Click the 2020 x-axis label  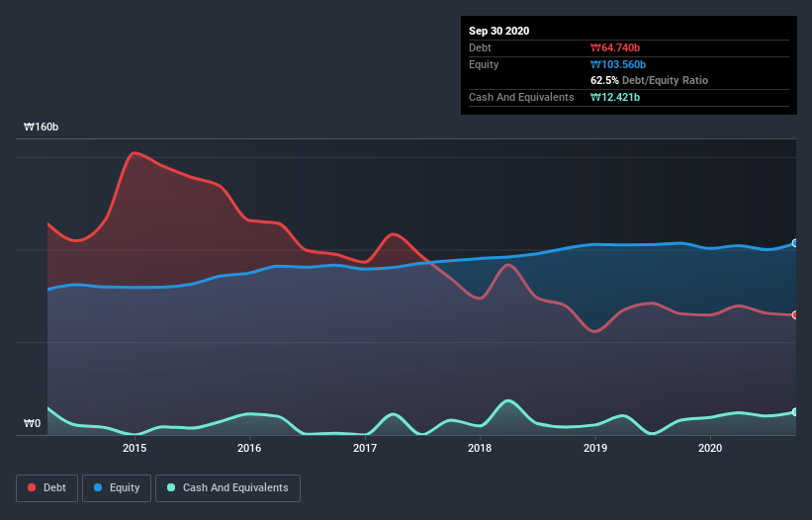(x=710, y=448)
